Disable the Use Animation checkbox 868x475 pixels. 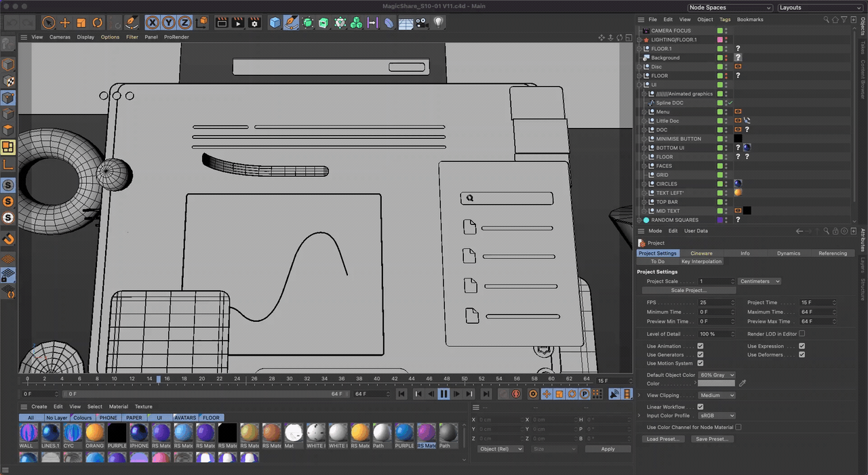(x=701, y=346)
